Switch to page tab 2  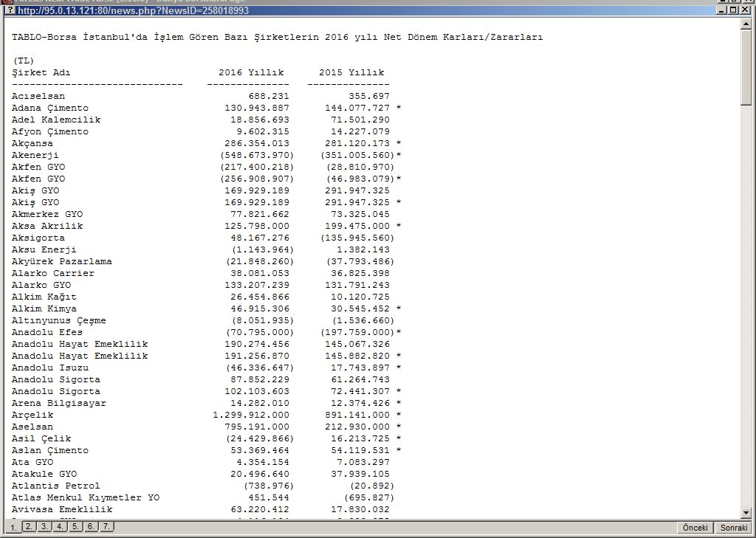click(29, 526)
